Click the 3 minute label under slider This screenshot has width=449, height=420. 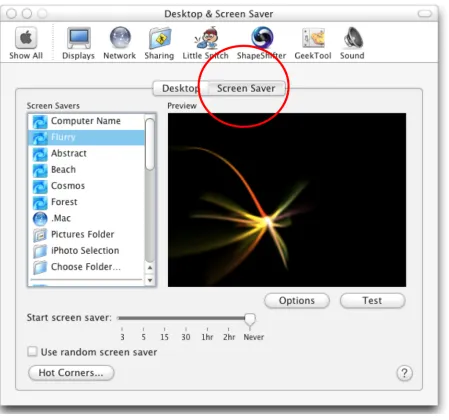tap(122, 337)
